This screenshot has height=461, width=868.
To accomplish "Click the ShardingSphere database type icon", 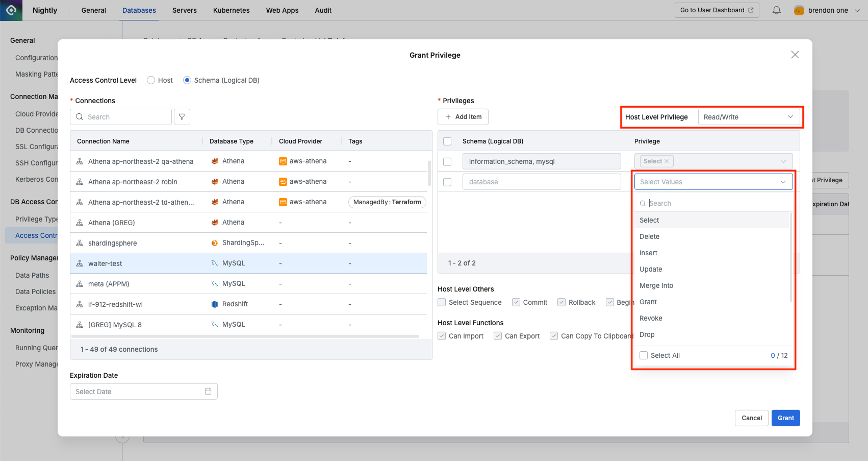I will tap(215, 243).
